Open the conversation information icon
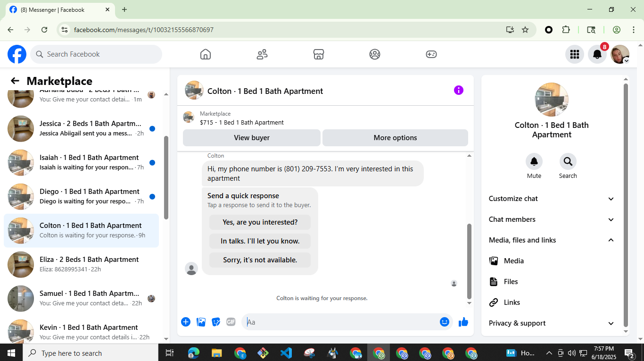Screen dimensions: 644x361 [x=459, y=90]
